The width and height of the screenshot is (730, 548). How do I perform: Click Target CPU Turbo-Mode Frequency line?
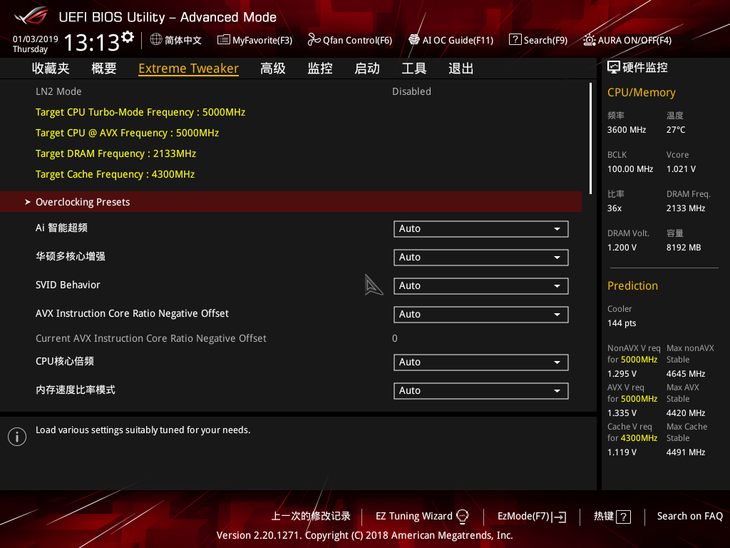pyautogui.click(x=140, y=112)
